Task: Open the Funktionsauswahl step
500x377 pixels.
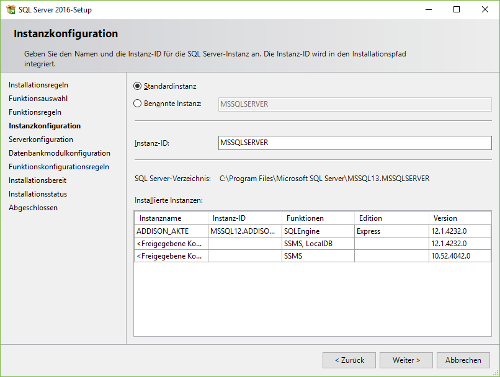Action: (38, 98)
